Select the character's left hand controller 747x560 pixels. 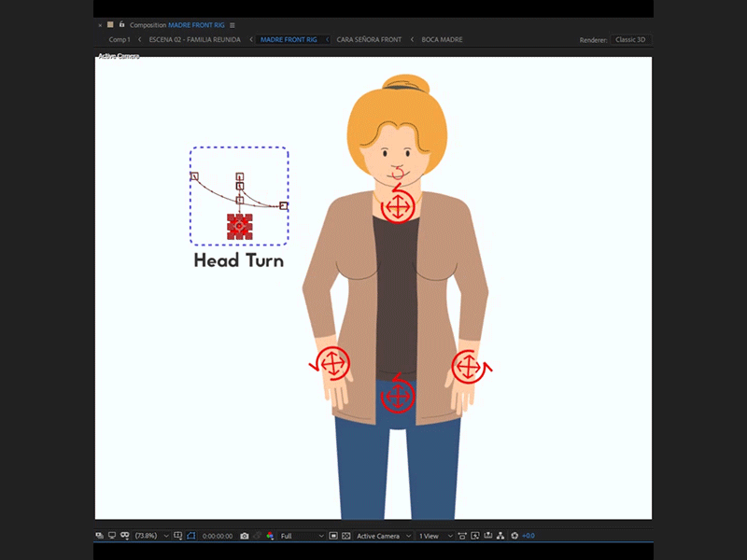click(471, 367)
